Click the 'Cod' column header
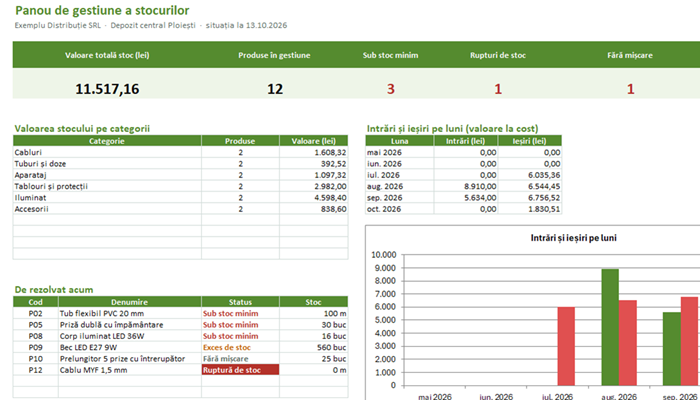The width and height of the screenshot is (700, 400). (35, 302)
